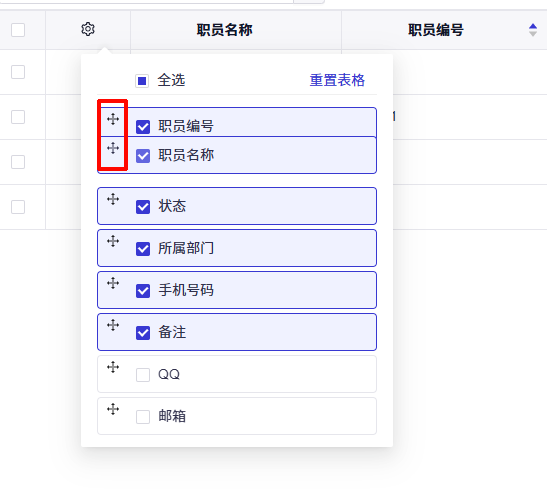The height and width of the screenshot is (490, 547).
Task: Click the move handle beside 职员名称
Action: pos(113,148)
